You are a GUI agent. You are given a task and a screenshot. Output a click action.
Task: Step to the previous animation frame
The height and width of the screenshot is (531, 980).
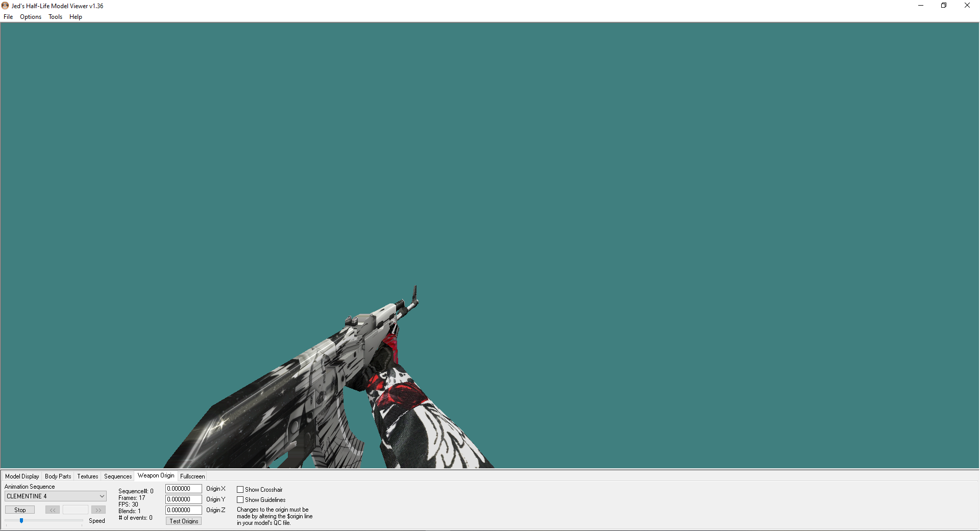(x=53, y=510)
